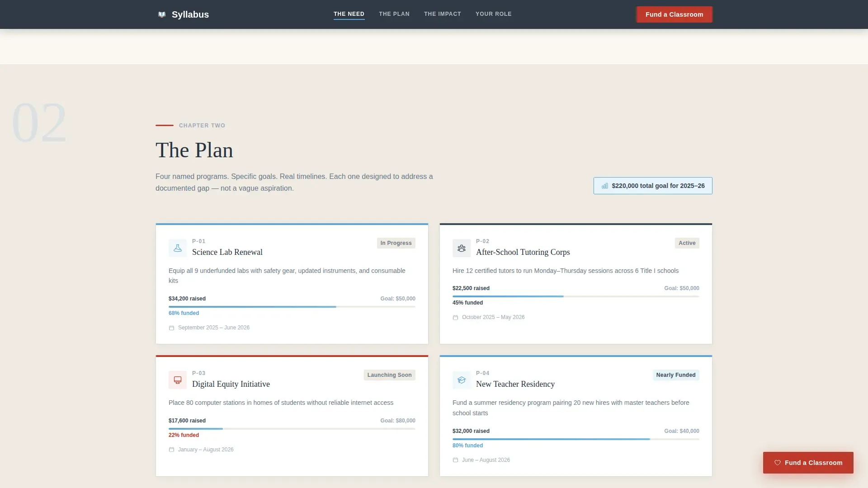The height and width of the screenshot is (488, 868).
Task: Click the P-02 program code
Action: click(x=483, y=241)
